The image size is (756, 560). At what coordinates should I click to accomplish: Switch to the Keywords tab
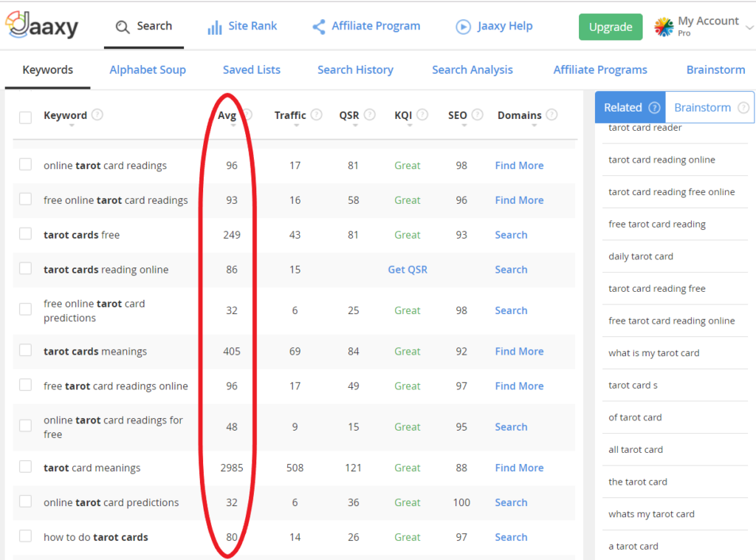tap(48, 70)
